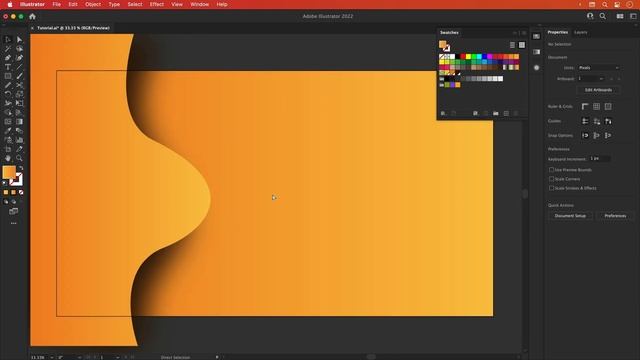
Task: Collapse the Swatches panel
Action: (515, 33)
